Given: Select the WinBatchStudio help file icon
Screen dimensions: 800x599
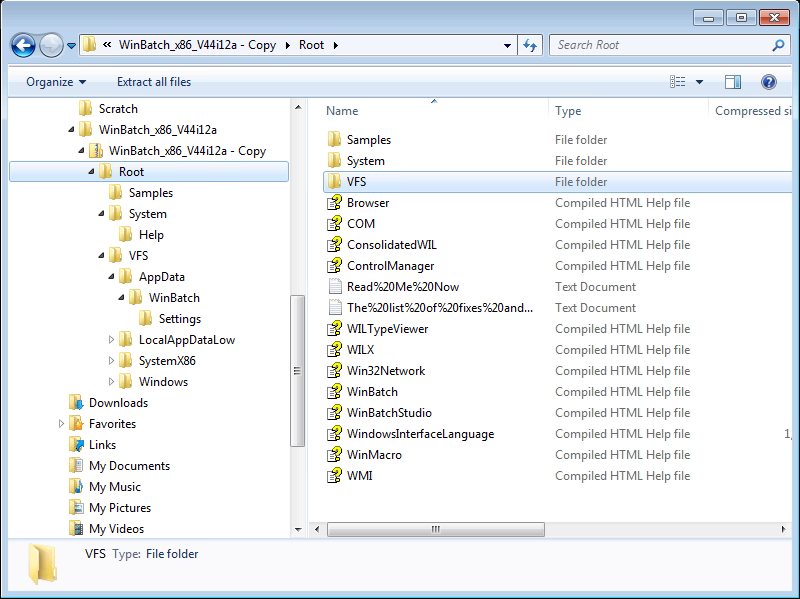Looking at the screenshot, I should tap(335, 413).
